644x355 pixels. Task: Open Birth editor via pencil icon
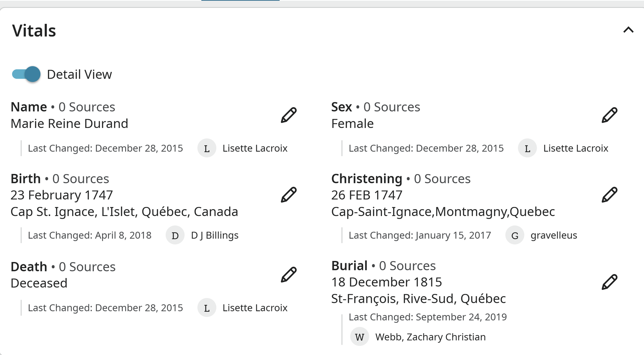pyautogui.click(x=288, y=195)
